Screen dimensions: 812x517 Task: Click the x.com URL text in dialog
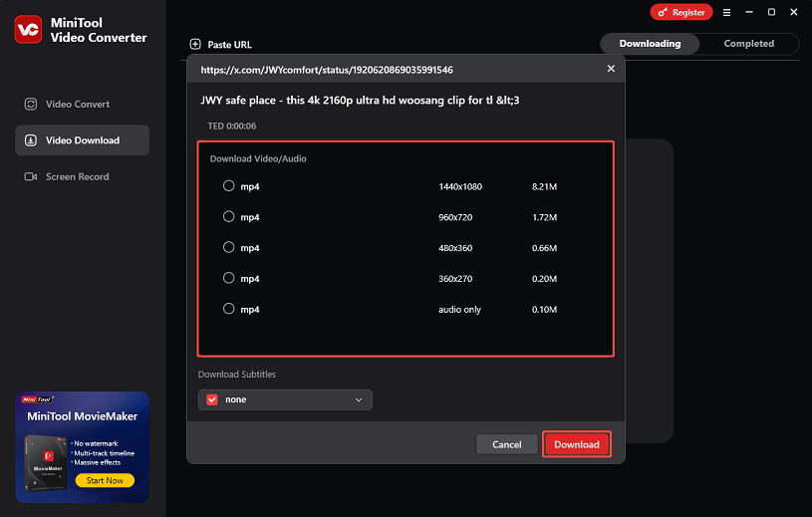pos(327,70)
